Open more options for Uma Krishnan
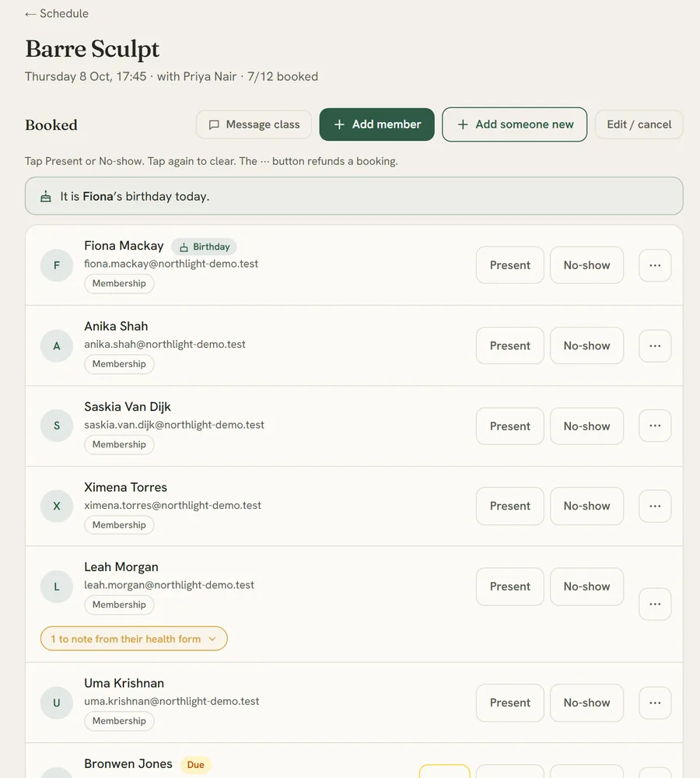Screen dimensions: 700x778 coord(655,703)
